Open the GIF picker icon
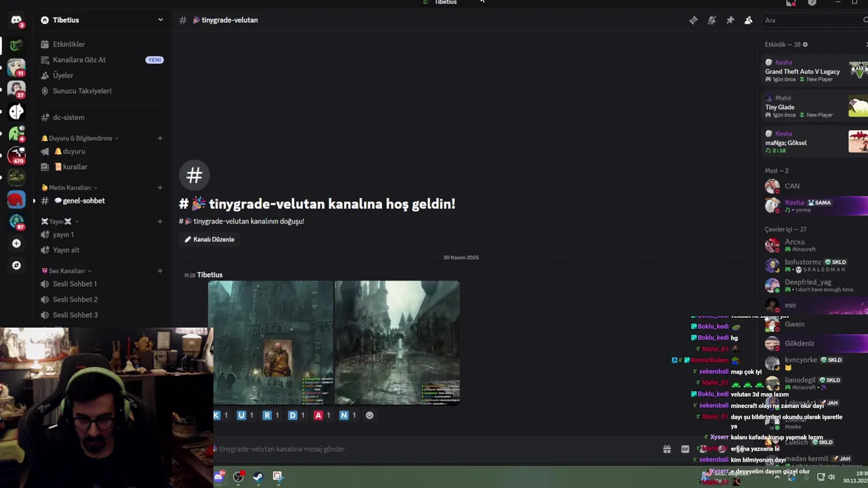Image resolution: width=868 pixels, height=488 pixels. click(685, 449)
